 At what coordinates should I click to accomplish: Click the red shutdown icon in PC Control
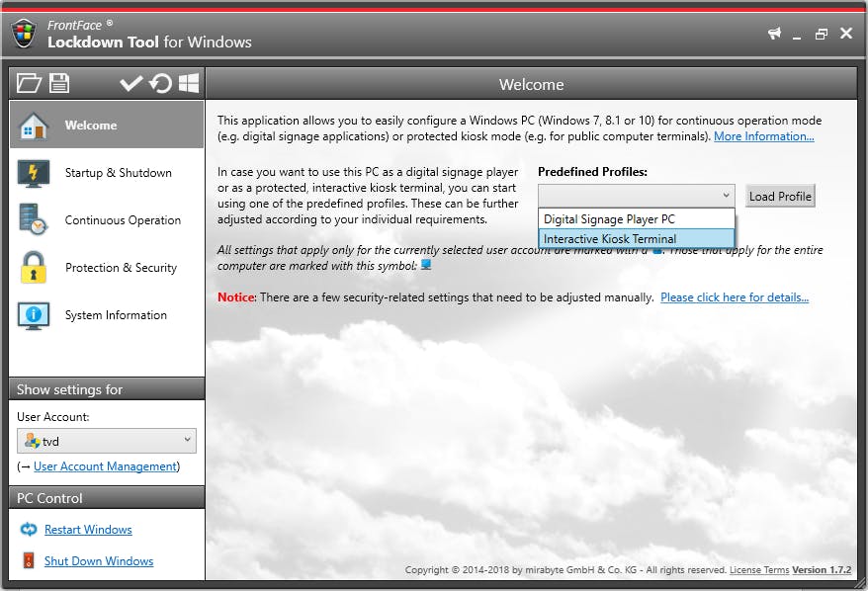29,560
